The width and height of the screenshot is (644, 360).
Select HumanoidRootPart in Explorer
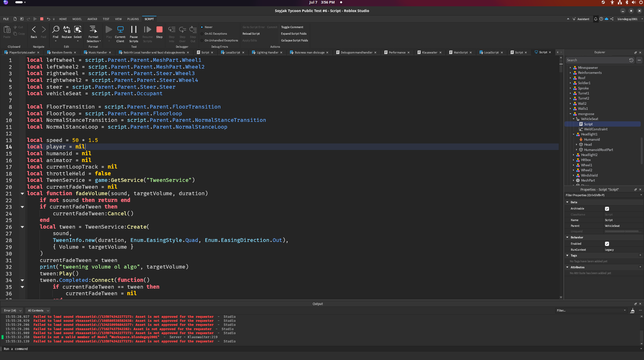(x=598, y=150)
